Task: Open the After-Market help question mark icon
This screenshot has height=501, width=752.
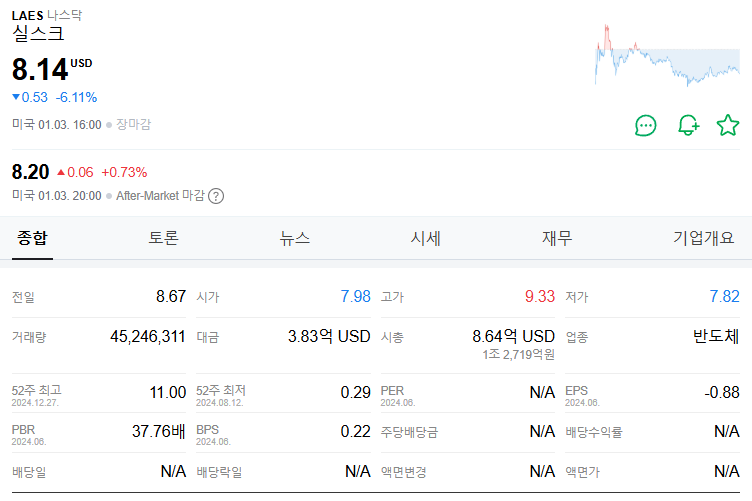Action: [x=216, y=196]
